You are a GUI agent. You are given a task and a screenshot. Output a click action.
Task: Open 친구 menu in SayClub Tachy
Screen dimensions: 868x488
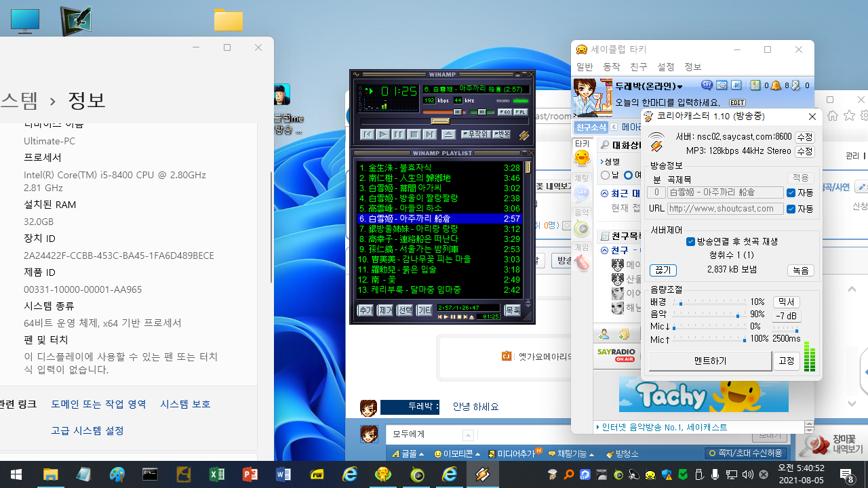639,67
